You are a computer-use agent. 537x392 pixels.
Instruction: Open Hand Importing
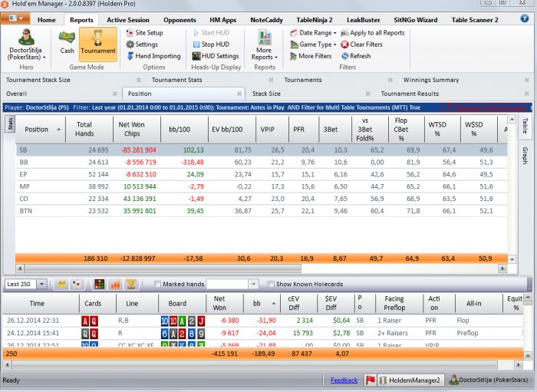tap(152, 56)
